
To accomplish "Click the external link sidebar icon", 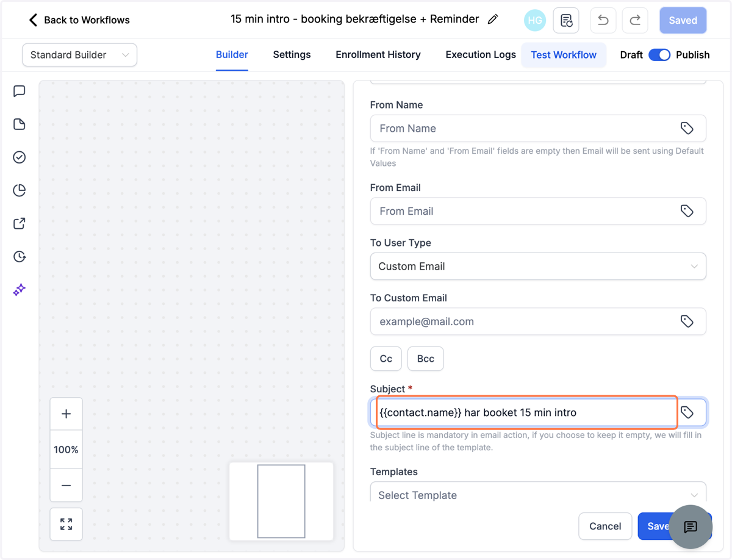I will tap(20, 223).
